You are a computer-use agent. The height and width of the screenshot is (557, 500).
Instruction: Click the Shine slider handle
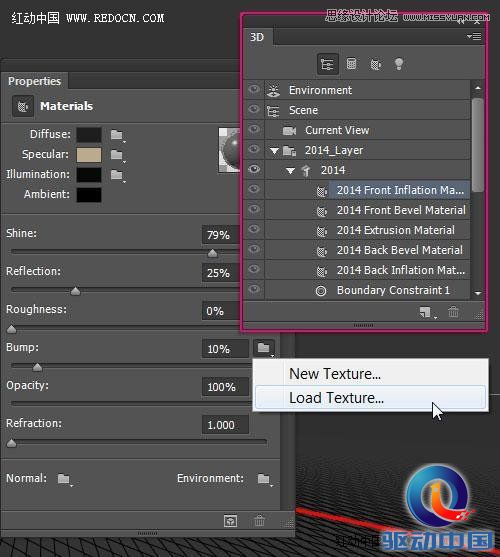pos(212,253)
